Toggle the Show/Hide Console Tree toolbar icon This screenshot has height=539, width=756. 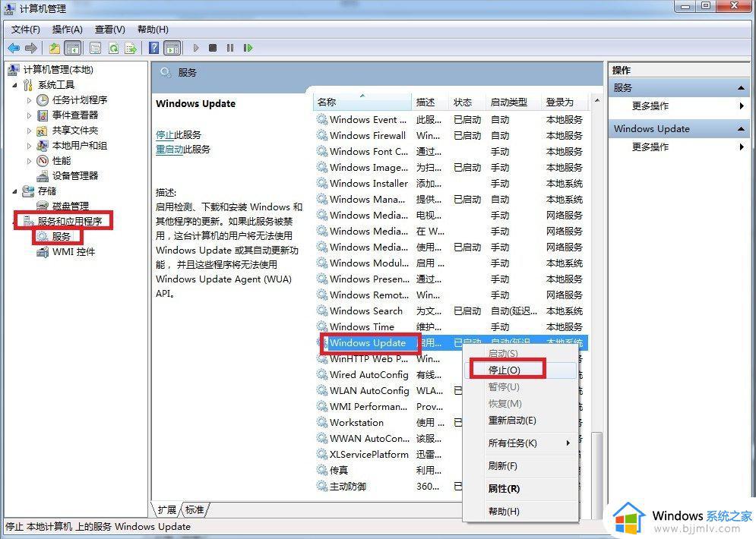(x=73, y=48)
